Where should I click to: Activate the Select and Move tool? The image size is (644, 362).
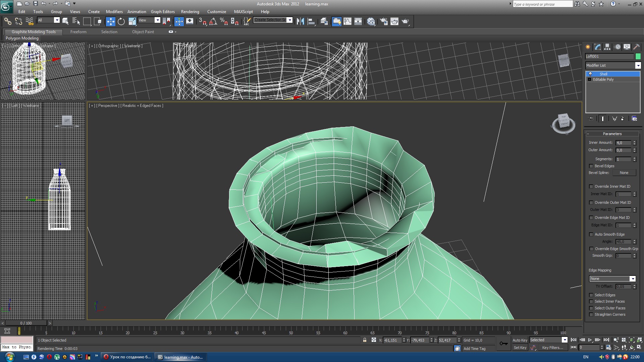tap(110, 21)
